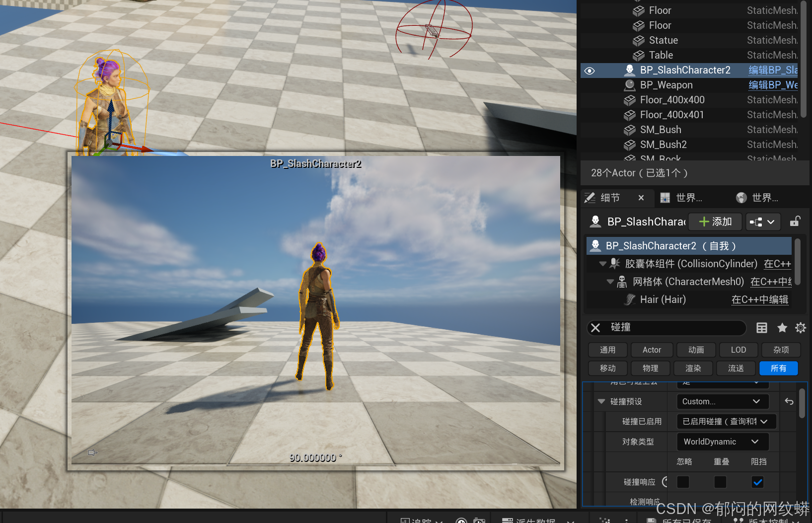The height and width of the screenshot is (523, 812).
Task: Uncheck the 阻挡 box for 碰撞响应
Action: pos(758,482)
